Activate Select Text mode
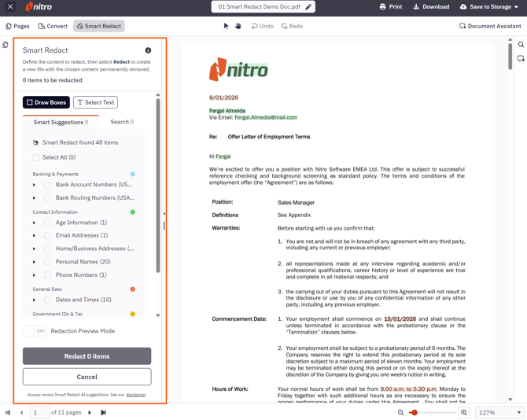The width and height of the screenshot is (527, 420). [95, 102]
